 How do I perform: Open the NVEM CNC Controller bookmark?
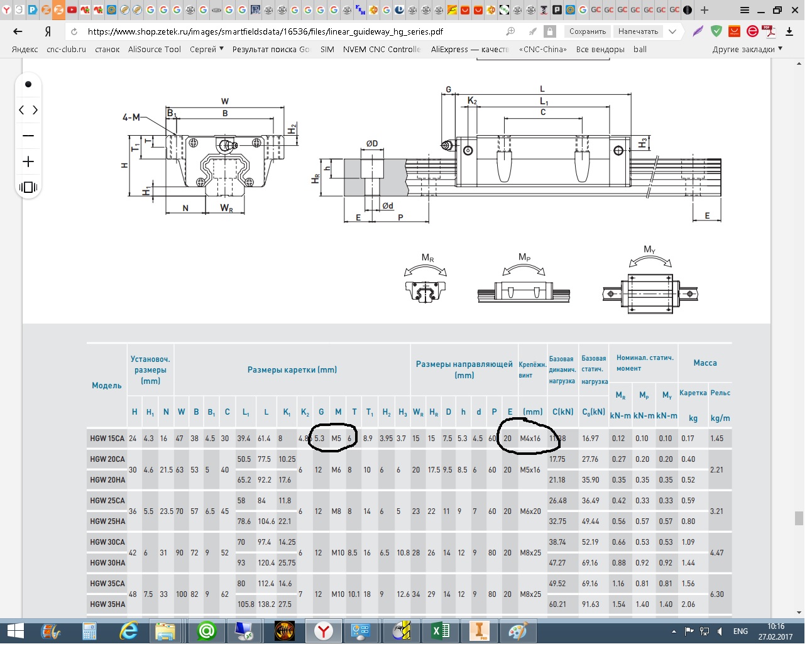pyautogui.click(x=381, y=49)
